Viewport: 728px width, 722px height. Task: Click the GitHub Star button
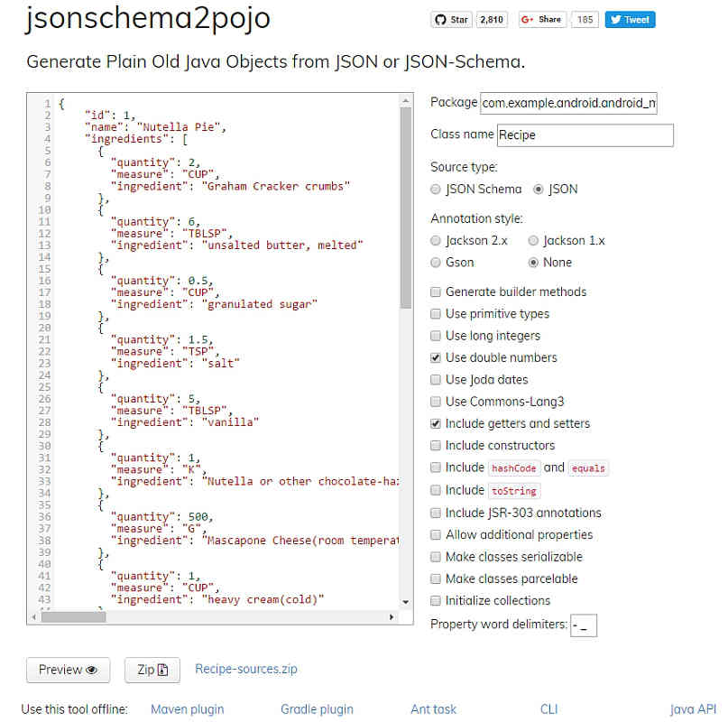point(451,20)
